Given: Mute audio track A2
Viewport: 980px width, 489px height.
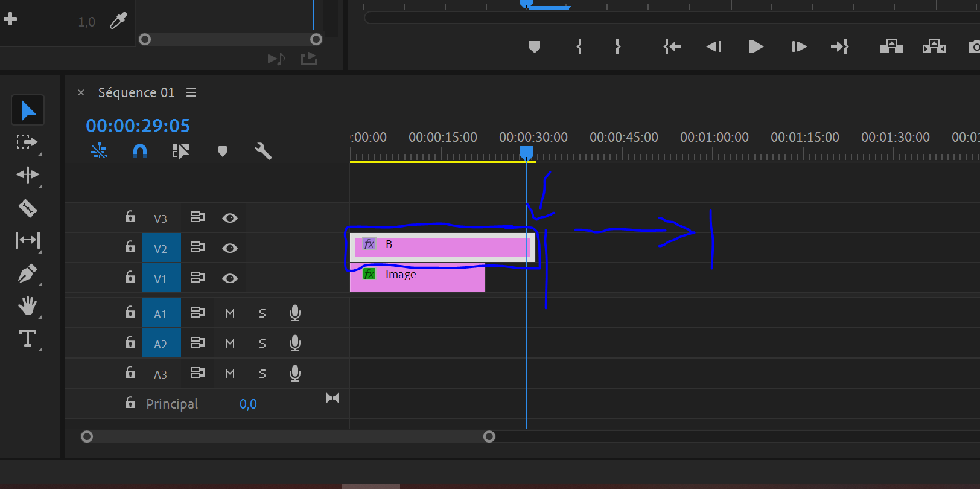Looking at the screenshot, I should (230, 344).
